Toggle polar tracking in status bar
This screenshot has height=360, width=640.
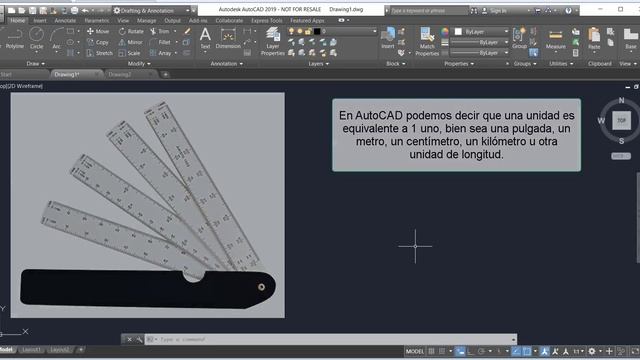coord(482,351)
